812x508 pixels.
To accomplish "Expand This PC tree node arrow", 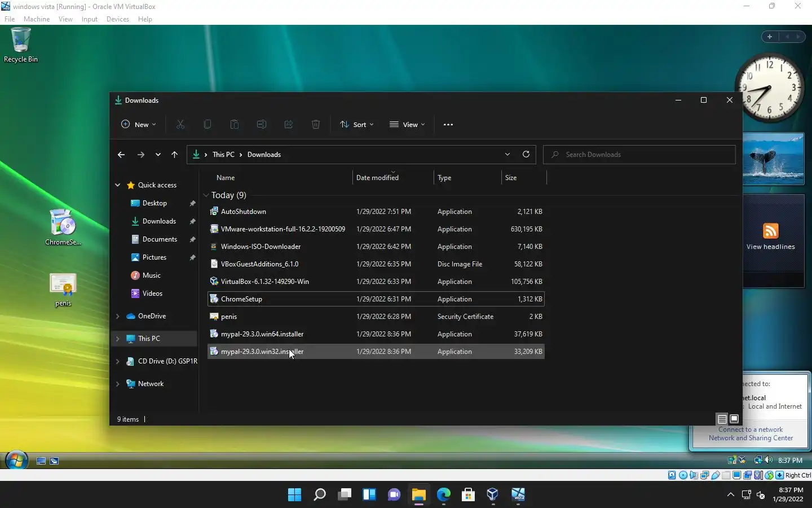I will (x=118, y=339).
